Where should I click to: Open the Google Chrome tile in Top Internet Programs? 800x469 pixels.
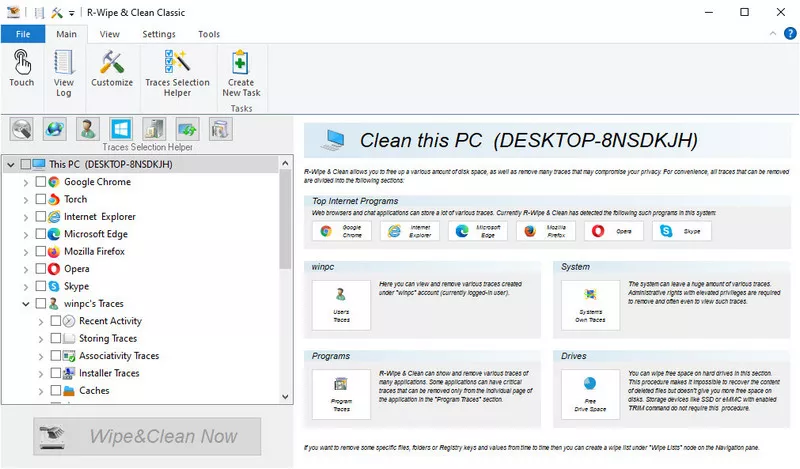click(x=342, y=231)
